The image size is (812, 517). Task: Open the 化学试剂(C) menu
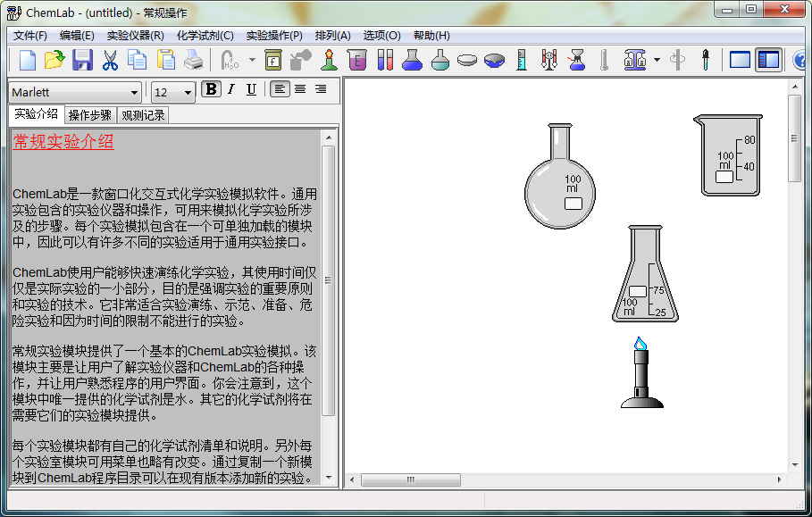coord(205,36)
